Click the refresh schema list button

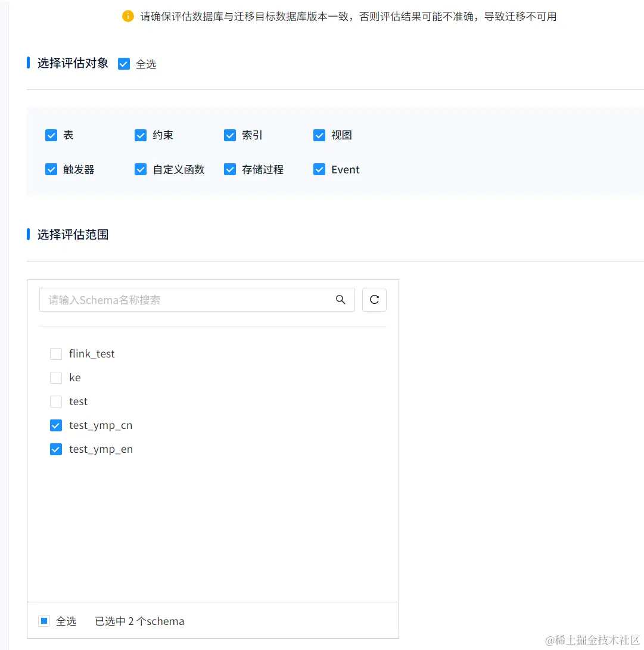pos(374,300)
